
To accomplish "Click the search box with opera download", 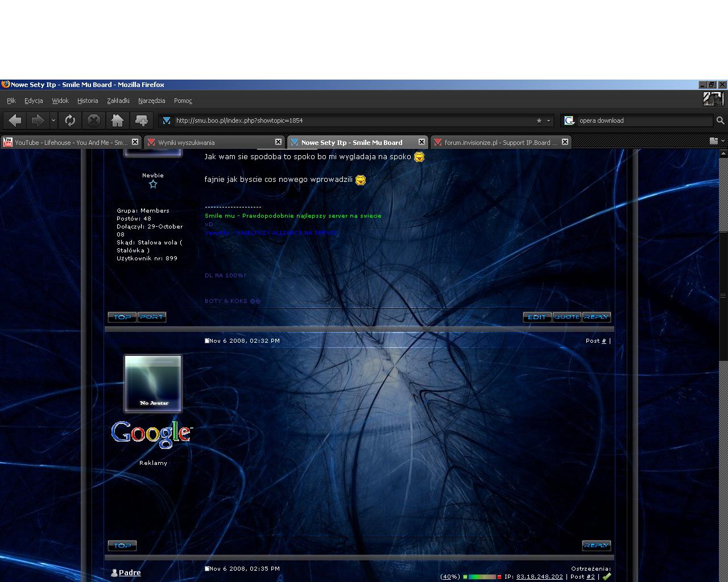I will (643, 120).
